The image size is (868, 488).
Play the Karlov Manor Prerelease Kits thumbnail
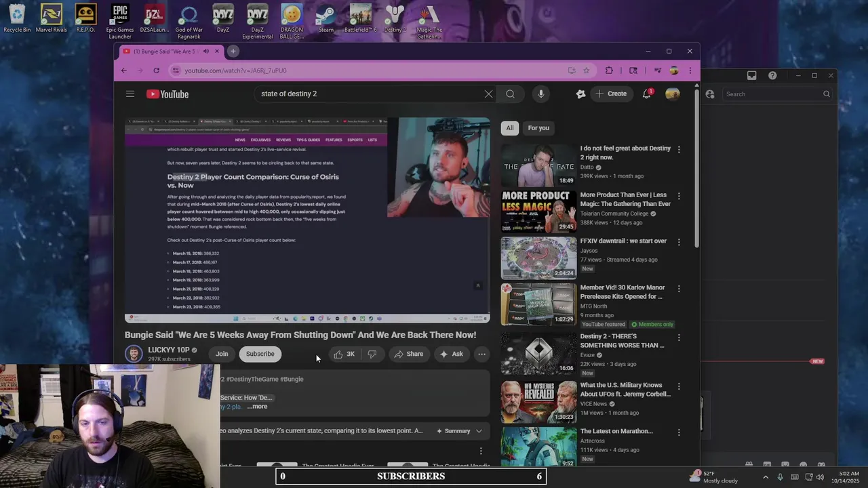click(x=538, y=304)
